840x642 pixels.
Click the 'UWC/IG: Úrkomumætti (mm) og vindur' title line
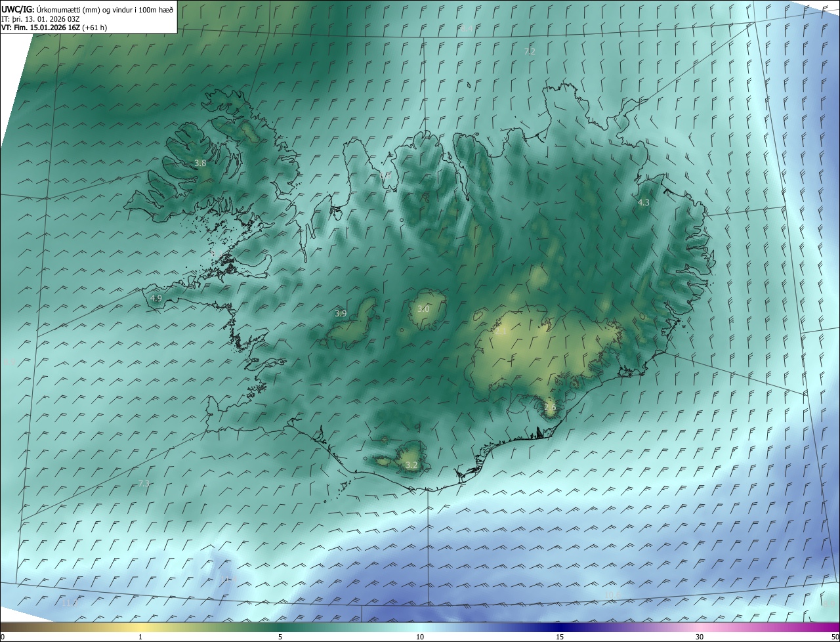(87, 9)
